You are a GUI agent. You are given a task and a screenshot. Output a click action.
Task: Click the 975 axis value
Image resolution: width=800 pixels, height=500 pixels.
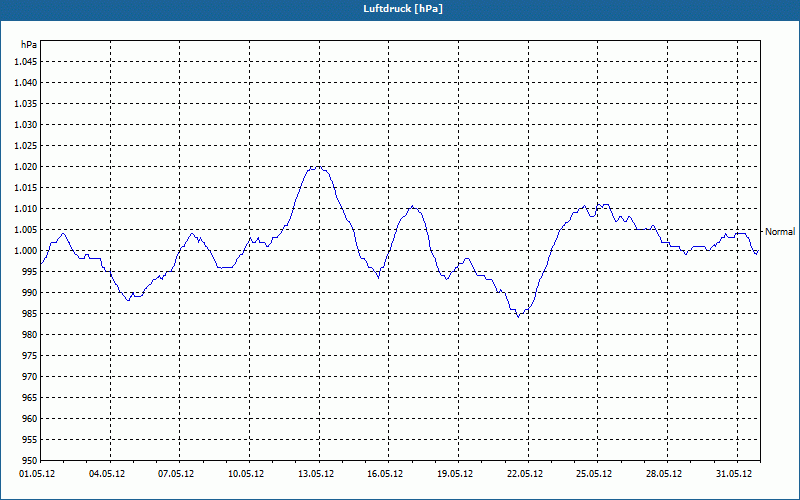30,356
